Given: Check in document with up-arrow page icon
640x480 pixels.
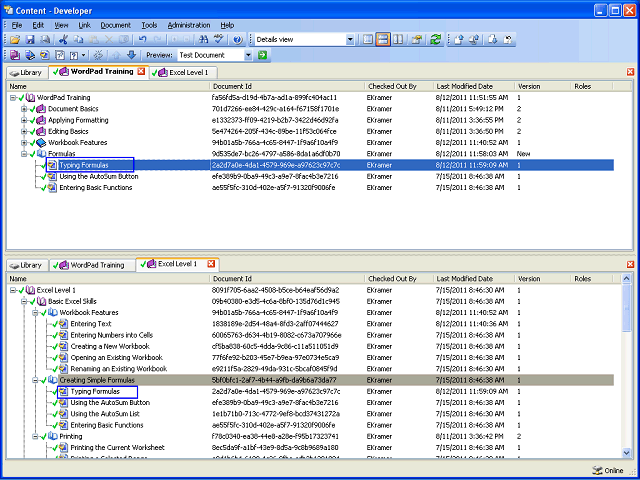Looking at the screenshot, I should coord(459,40).
